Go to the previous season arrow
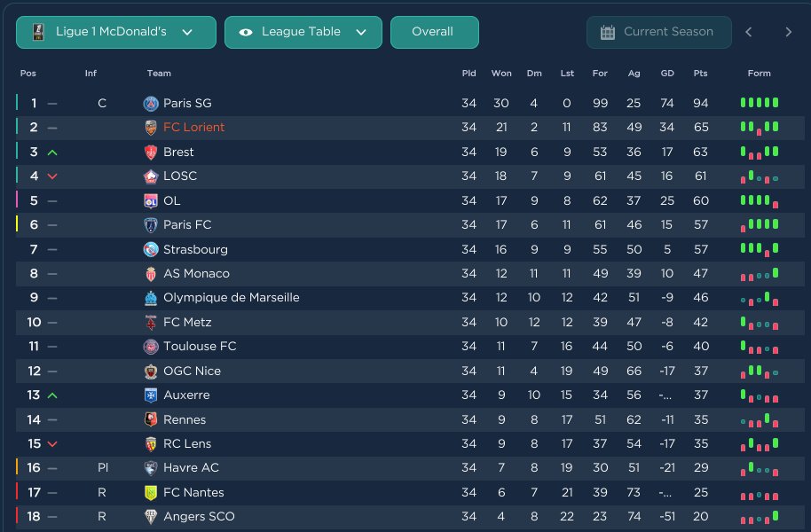Image resolution: width=811 pixels, height=532 pixels. (x=749, y=32)
